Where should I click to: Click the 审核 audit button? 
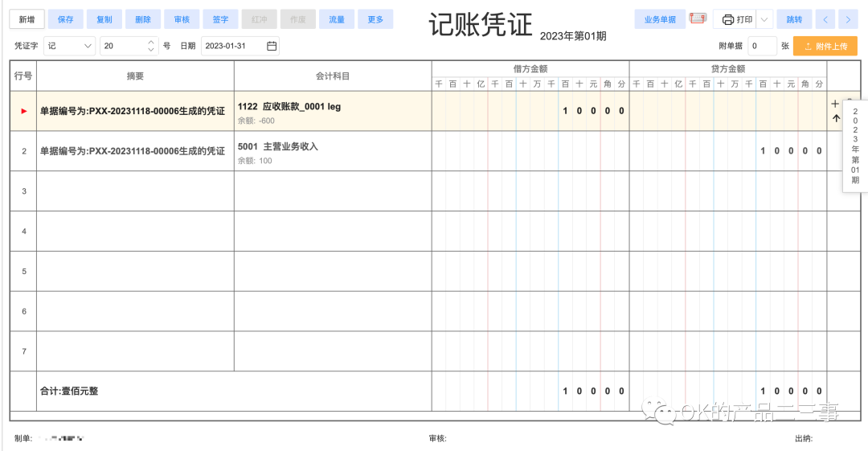coord(182,19)
